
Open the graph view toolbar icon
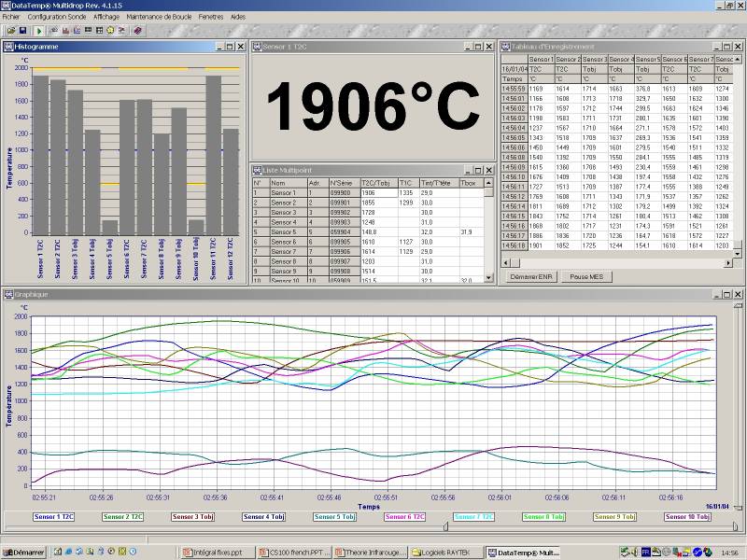[77, 31]
